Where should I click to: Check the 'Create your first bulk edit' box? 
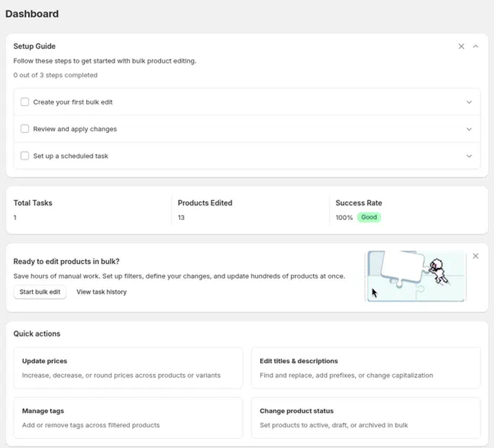click(x=25, y=102)
